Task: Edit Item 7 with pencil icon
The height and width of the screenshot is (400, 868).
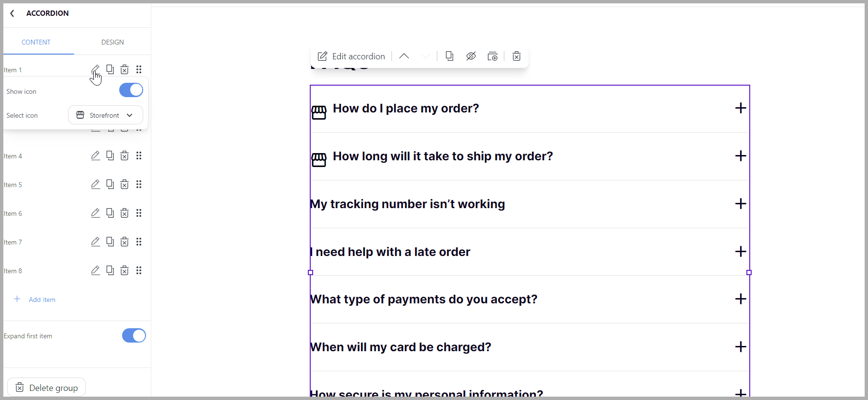Action: 95,242
